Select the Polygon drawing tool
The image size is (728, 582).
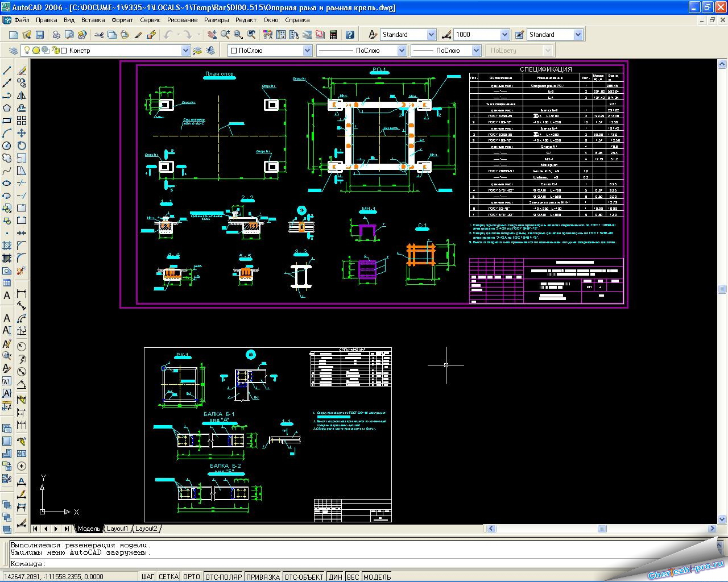(7, 108)
